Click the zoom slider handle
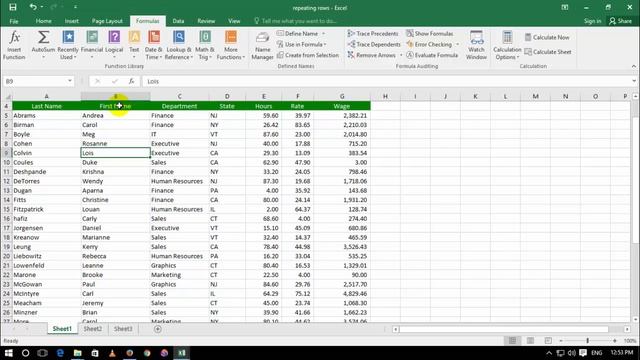The width and height of the screenshot is (640, 360). click(x=588, y=340)
